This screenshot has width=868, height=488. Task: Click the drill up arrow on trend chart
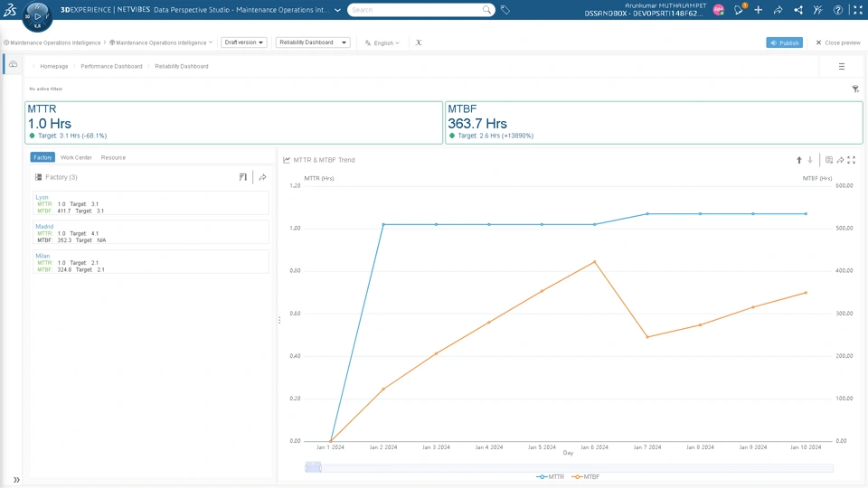(798, 160)
